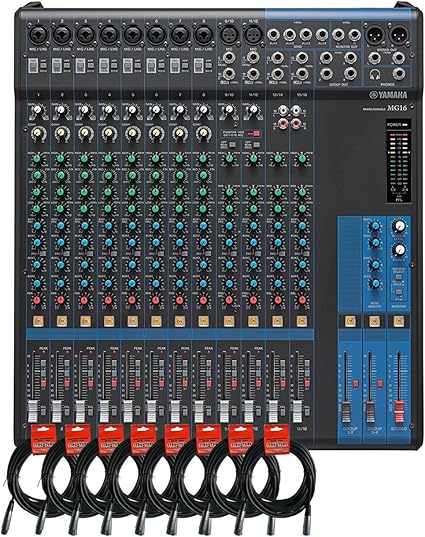Image resolution: width=425 pixels, height=537 pixels.
Task: Click the left STEREO OUT XLR connector
Action: pos(374,35)
